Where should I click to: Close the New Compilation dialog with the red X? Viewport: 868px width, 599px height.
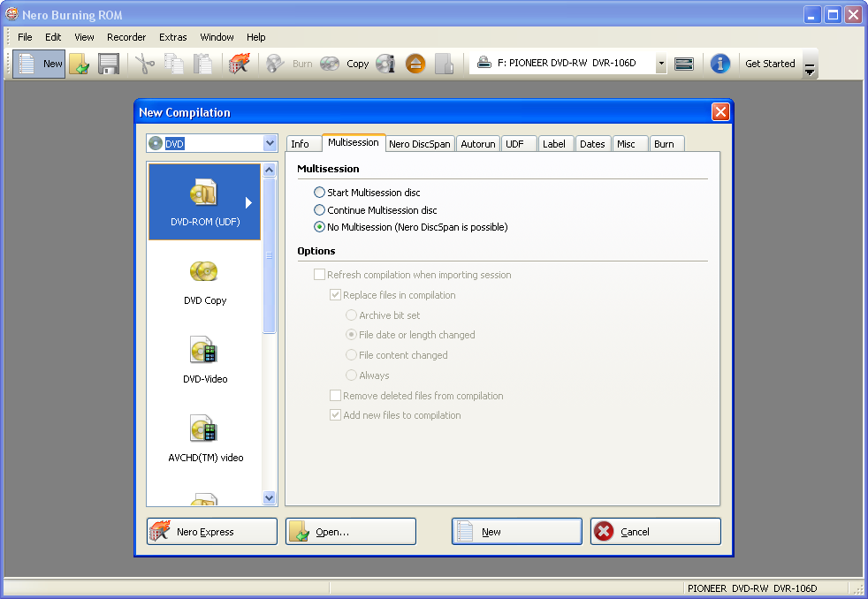point(720,111)
